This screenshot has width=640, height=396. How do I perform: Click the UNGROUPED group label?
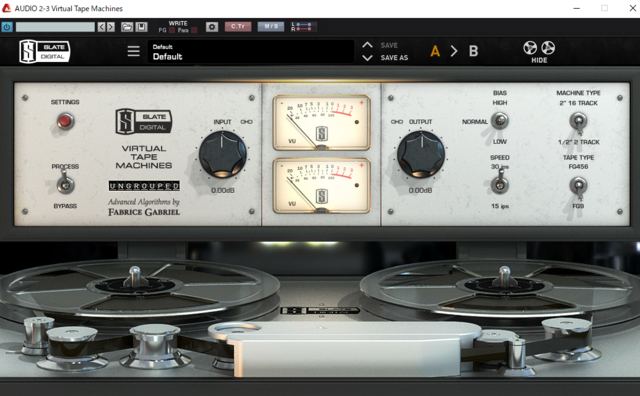pyautogui.click(x=144, y=186)
